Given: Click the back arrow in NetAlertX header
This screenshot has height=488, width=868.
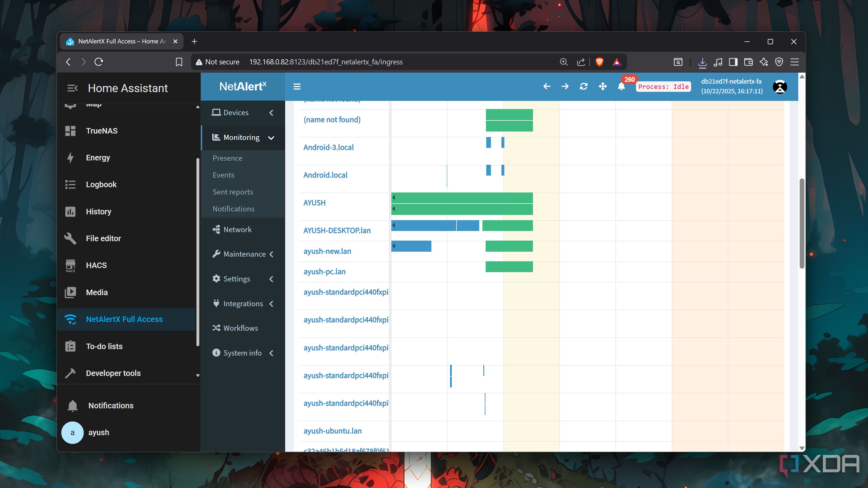Looking at the screenshot, I should tap(547, 87).
